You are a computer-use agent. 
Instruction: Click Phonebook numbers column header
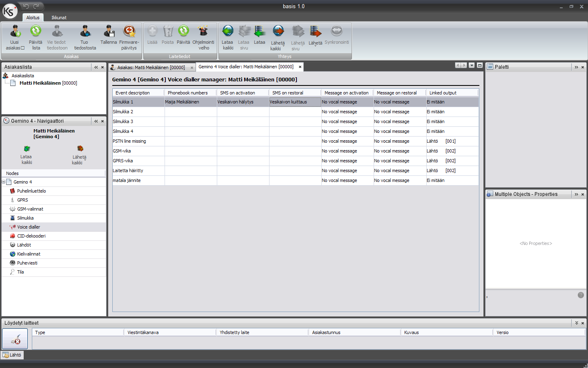[x=191, y=93]
